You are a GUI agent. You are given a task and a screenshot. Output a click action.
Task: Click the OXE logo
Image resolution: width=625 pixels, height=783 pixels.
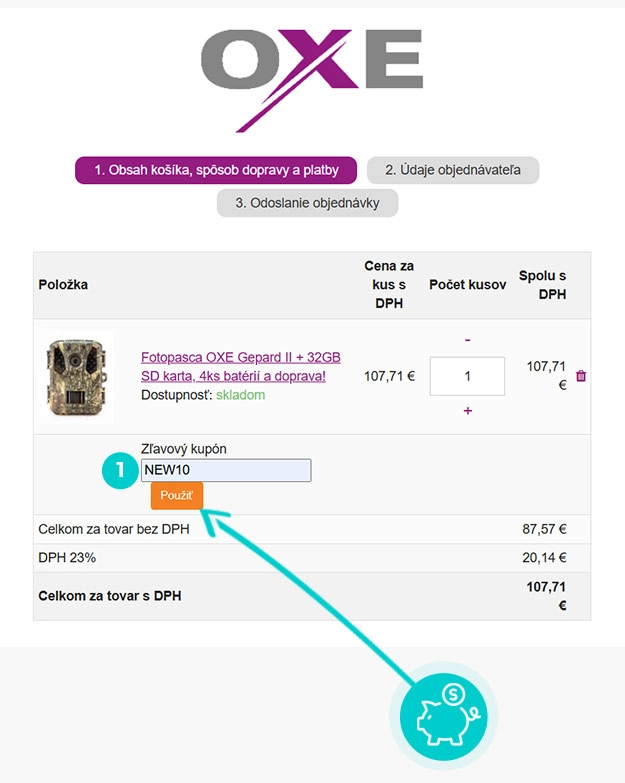[x=312, y=80]
